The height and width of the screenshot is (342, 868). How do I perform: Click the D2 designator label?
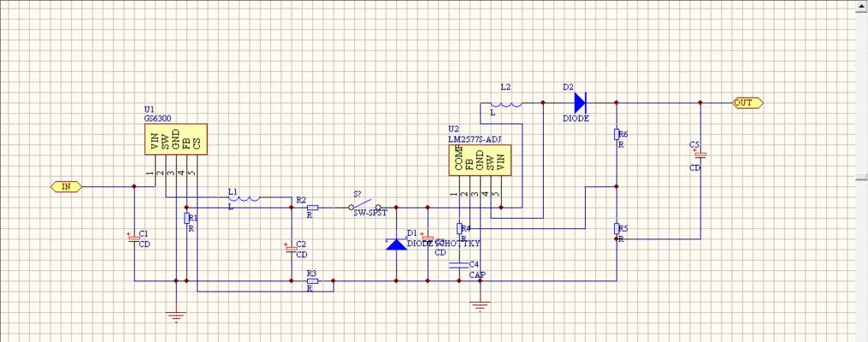pyautogui.click(x=568, y=87)
